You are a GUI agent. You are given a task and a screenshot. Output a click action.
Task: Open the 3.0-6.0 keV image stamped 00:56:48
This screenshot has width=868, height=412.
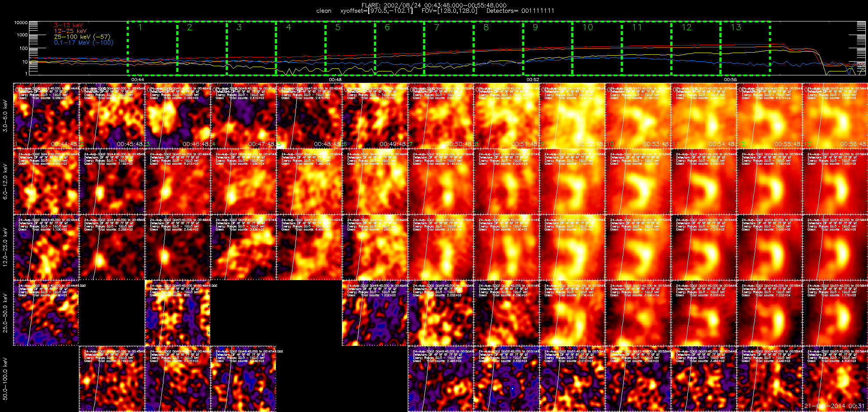[835, 116]
